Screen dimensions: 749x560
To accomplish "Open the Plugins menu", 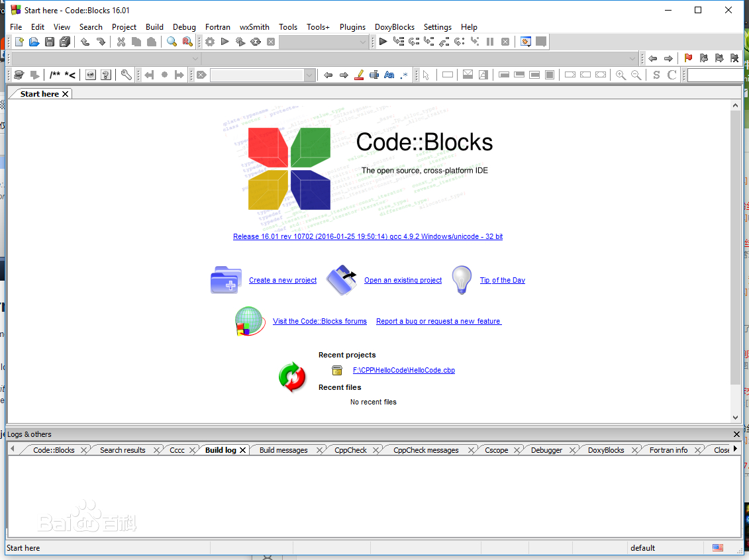I will click(x=352, y=27).
